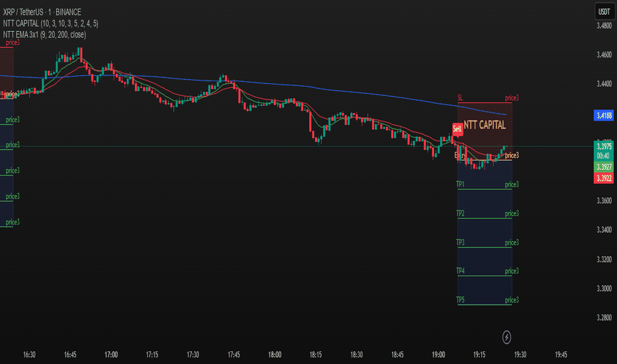This screenshot has width=617, height=364.
Task: Click the XRP / TetherUS symbol title
Action: [x=42, y=12]
